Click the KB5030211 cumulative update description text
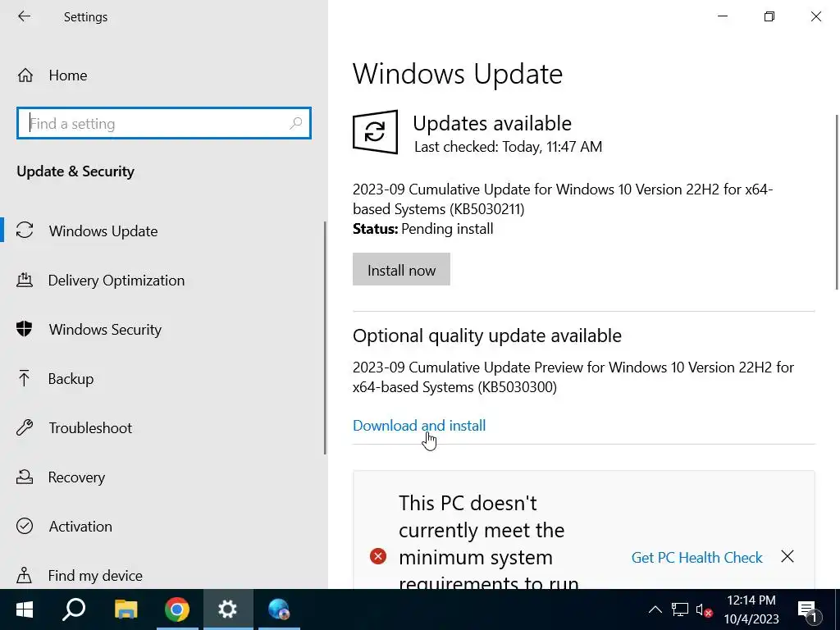Image resolution: width=840 pixels, height=630 pixels. pos(563,199)
